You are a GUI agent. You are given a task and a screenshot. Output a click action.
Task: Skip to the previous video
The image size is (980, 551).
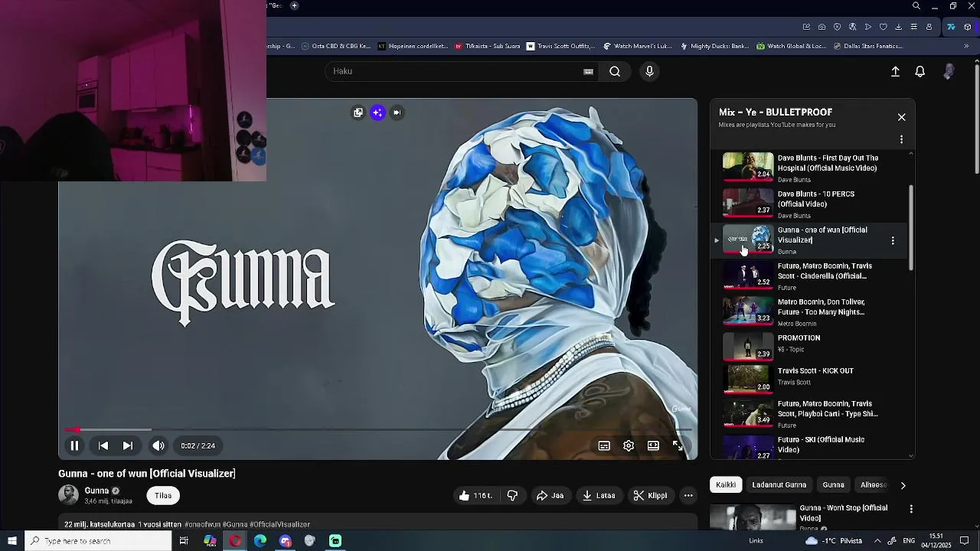pos(103,445)
